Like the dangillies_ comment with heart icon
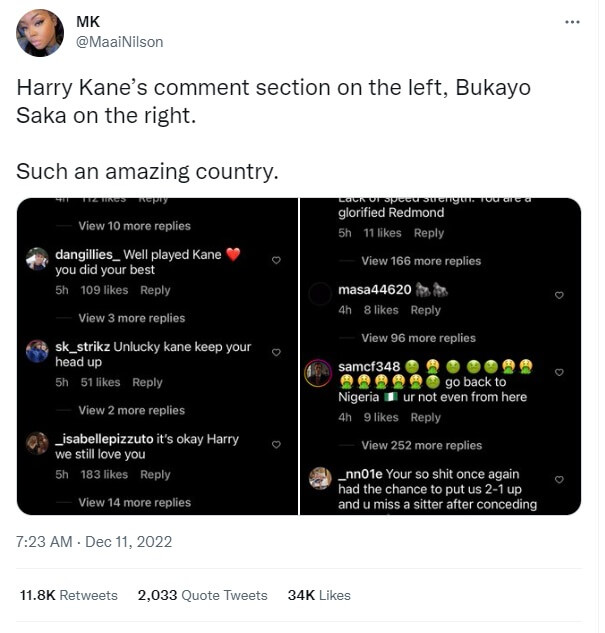 click(x=276, y=260)
